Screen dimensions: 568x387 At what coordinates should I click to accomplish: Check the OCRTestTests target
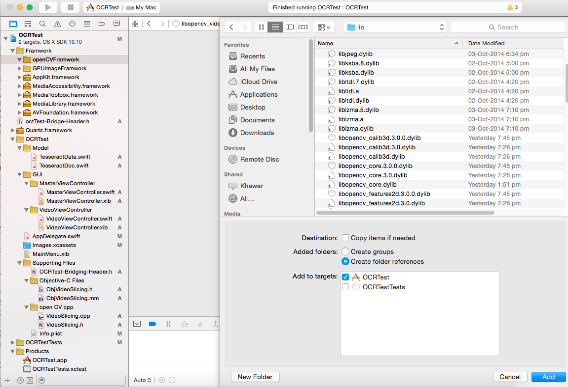[x=346, y=287]
